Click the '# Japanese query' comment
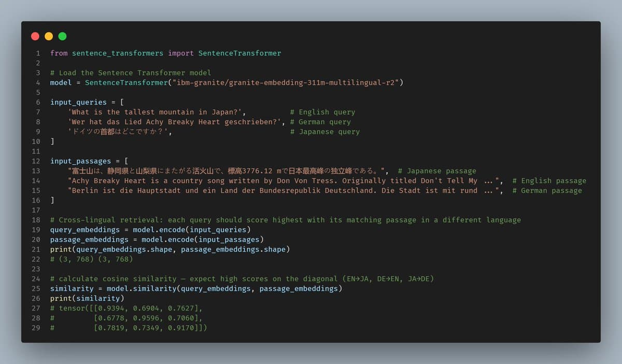Screen dimensions: 622x364 (x=324, y=132)
